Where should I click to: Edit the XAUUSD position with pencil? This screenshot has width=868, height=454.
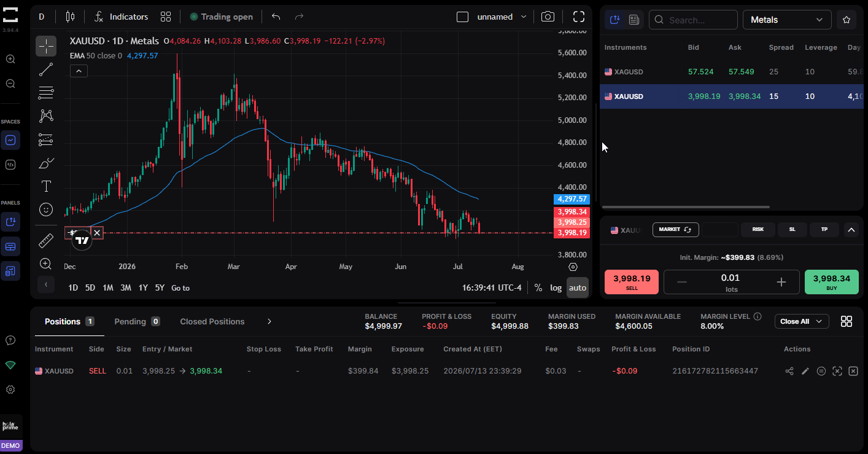click(x=805, y=371)
